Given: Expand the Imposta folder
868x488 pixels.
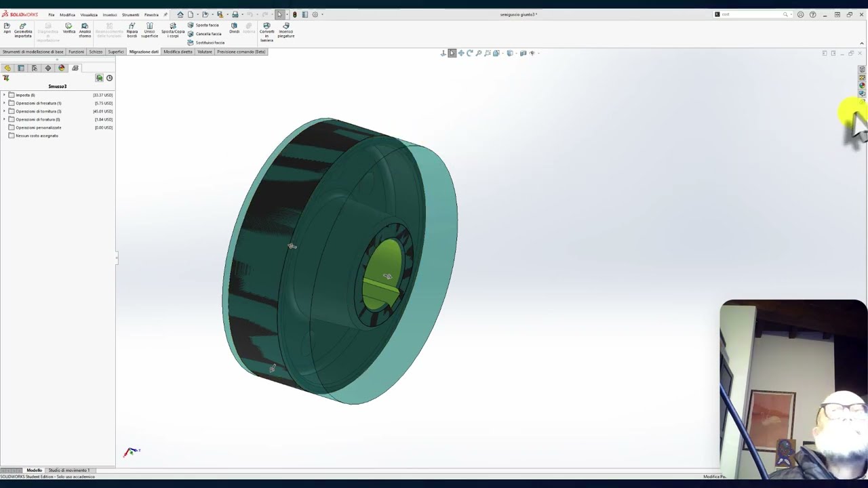Looking at the screenshot, I should [x=4, y=95].
